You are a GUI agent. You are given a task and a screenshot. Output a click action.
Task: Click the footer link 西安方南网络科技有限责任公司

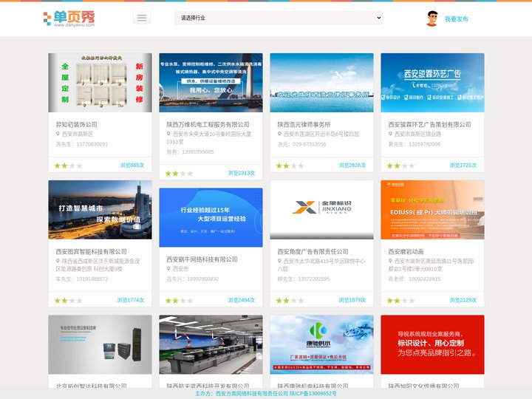[x=252, y=394]
